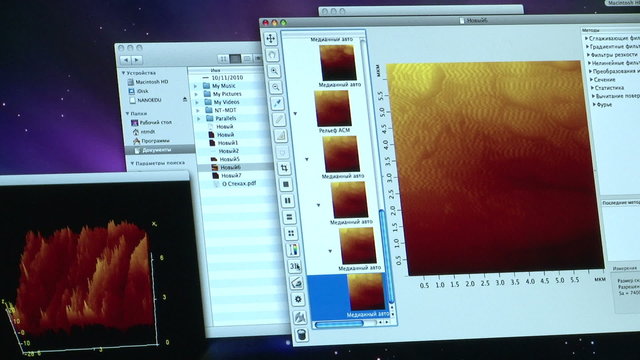
Task: Open the color palette gradient tool
Action: pyautogui.click(x=293, y=249)
